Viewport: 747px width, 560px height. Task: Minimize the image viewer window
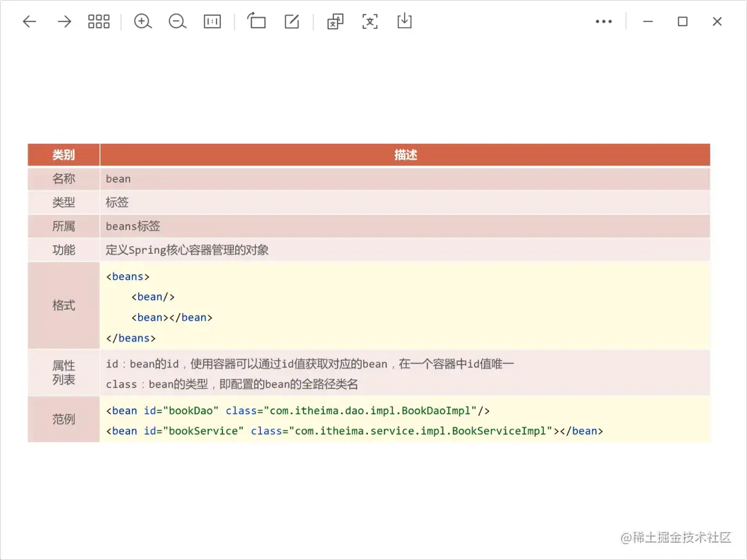point(648,21)
